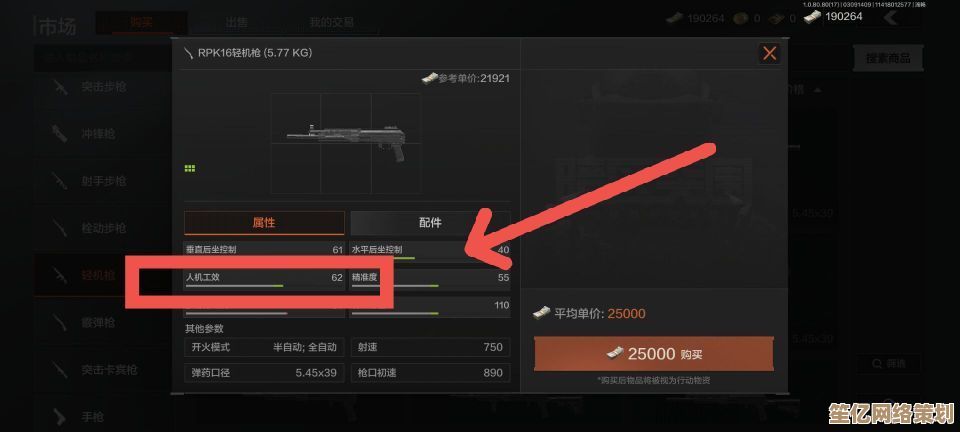Close the RPK16 item detail popup

769,54
